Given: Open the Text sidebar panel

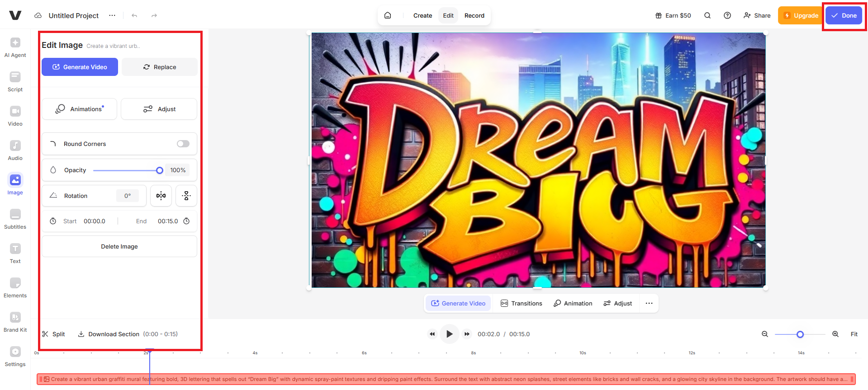Looking at the screenshot, I should pyautogui.click(x=15, y=254).
